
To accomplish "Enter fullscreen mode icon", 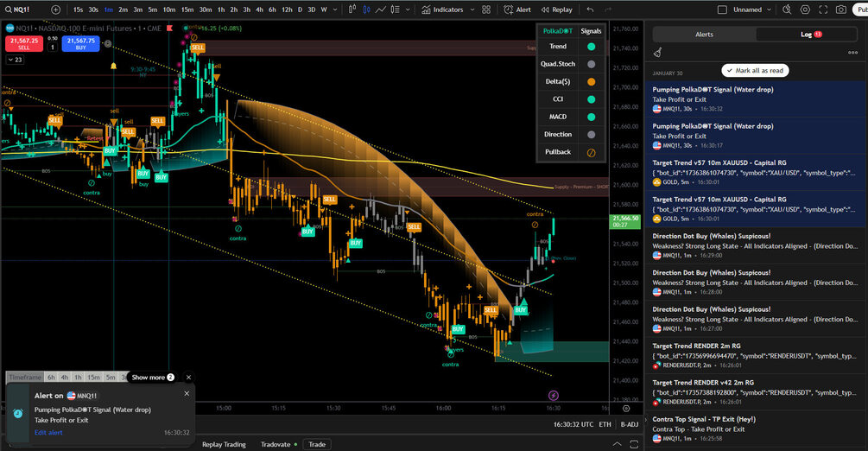I will pos(823,10).
